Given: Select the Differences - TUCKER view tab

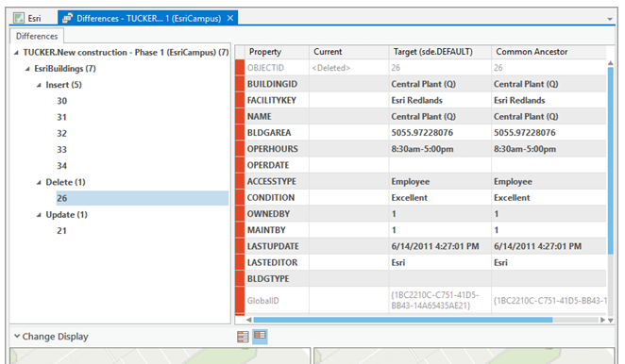Looking at the screenshot, I should pyautogui.click(x=148, y=18).
